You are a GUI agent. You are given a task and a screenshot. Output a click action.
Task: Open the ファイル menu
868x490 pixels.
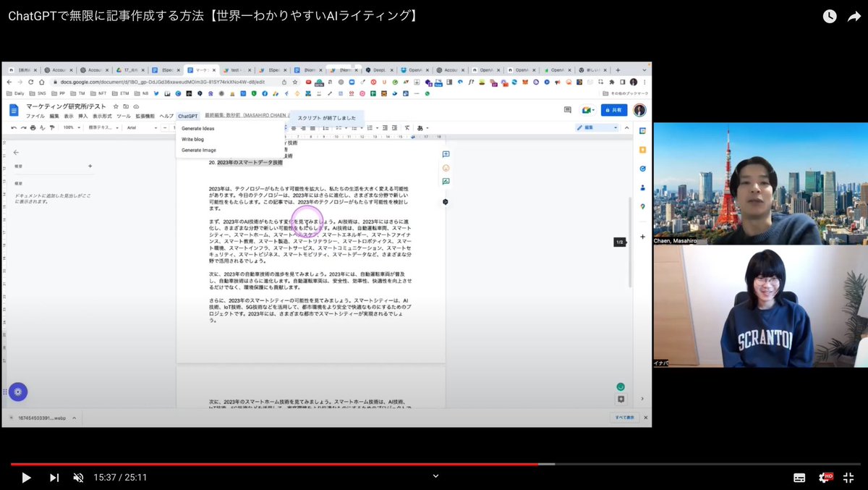(35, 116)
